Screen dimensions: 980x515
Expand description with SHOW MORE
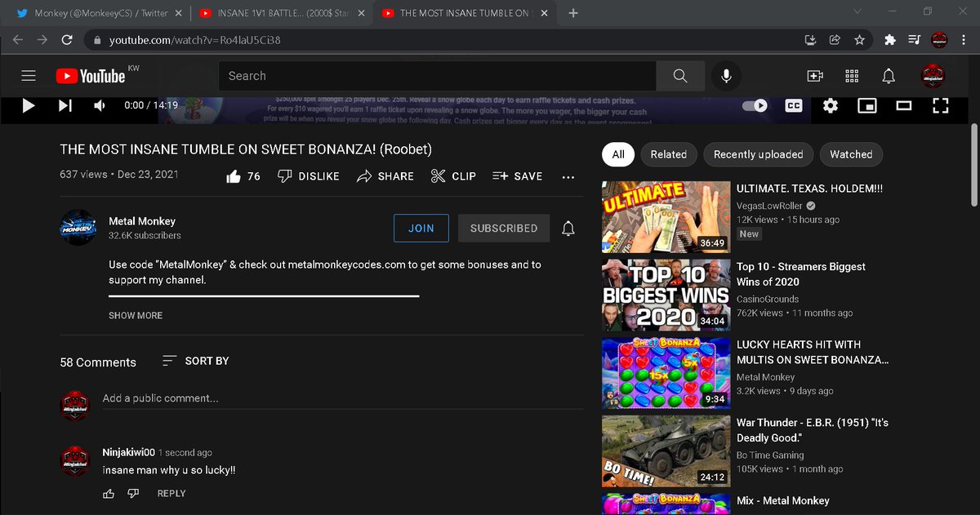pos(136,315)
